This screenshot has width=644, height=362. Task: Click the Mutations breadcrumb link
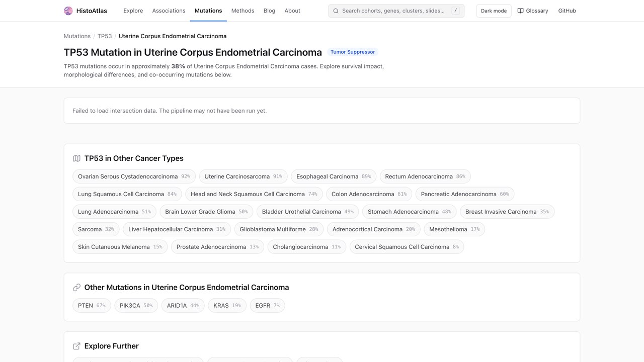[x=77, y=36]
